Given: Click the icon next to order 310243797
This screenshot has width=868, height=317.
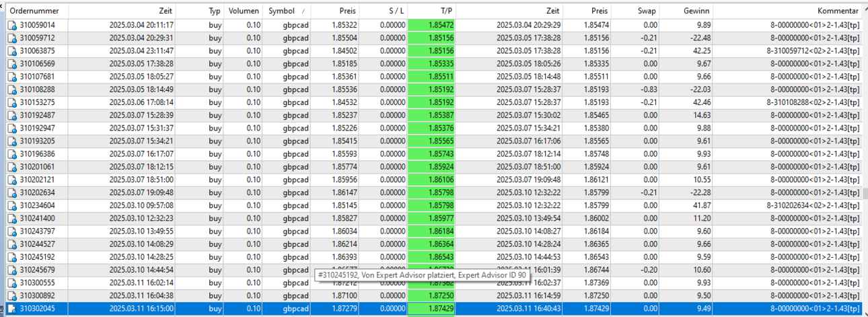Looking at the screenshot, I should point(12,232).
